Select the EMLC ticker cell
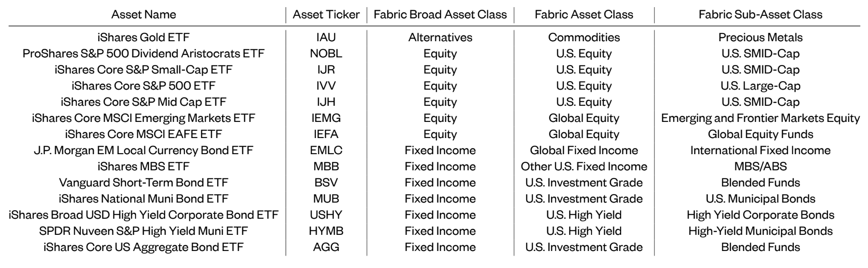Screen dimensions: 868x268 (x=326, y=150)
